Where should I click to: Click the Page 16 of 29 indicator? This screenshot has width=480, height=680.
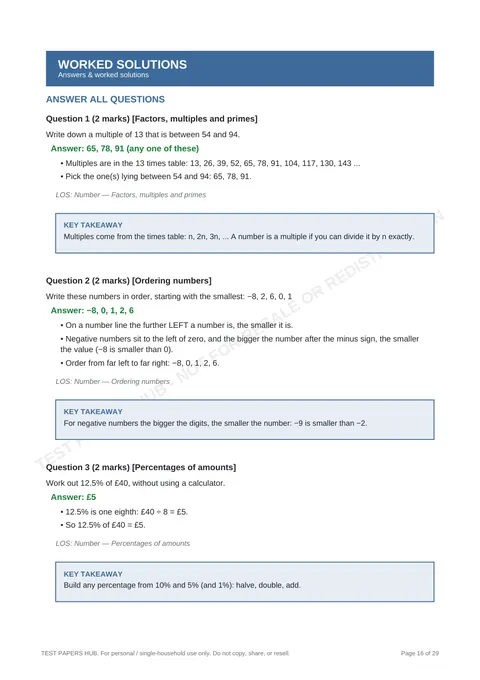pyautogui.click(x=420, y=653)
